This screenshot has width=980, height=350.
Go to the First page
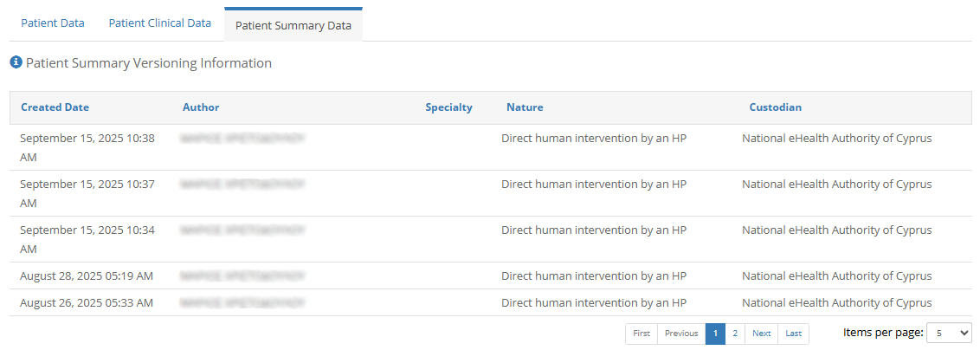[642, 334]
